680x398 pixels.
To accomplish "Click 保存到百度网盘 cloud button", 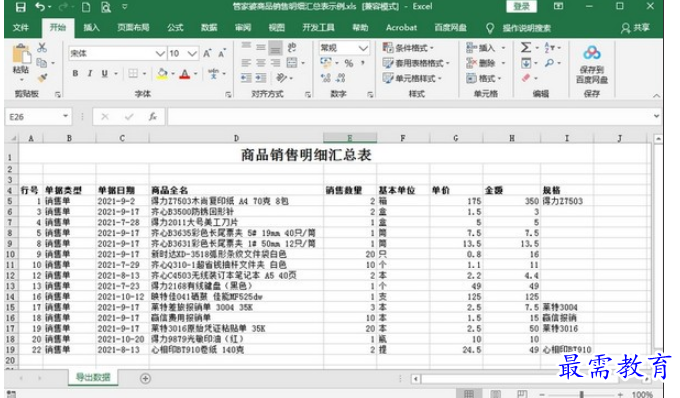I will (592, 65).
